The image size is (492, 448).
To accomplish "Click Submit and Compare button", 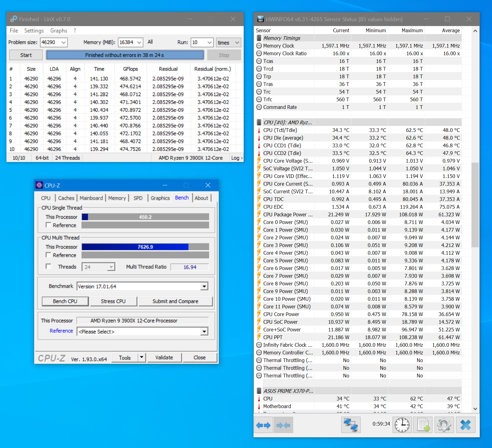I will [176, 301].
